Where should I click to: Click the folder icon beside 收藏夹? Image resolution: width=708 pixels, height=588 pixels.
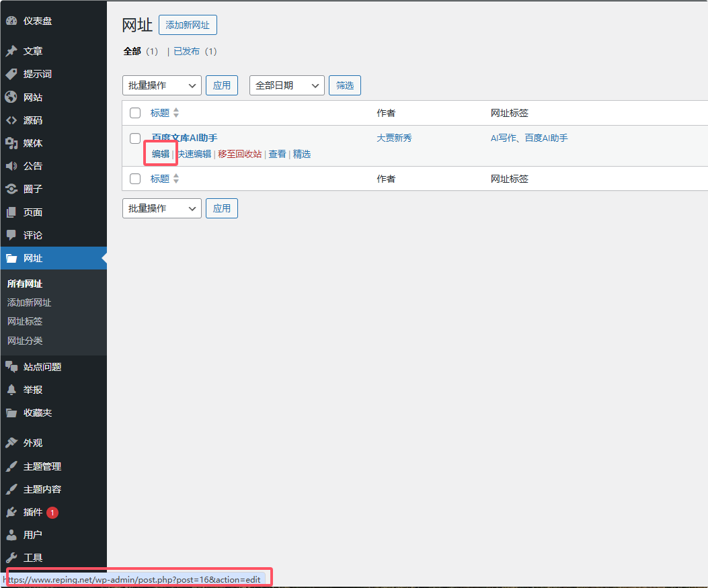pos(11,413)
